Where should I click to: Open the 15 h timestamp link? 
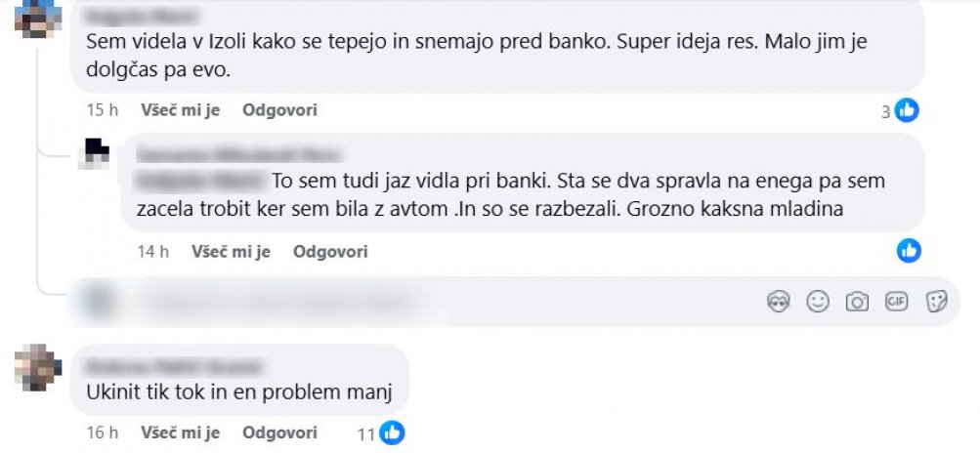103,110
